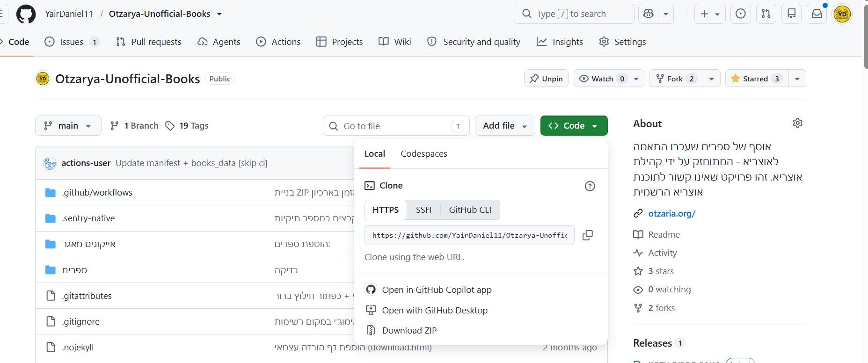Switch to the Codespaces tab
The width and height of the screenshot is (868, 363).
[x=424, y=154]
